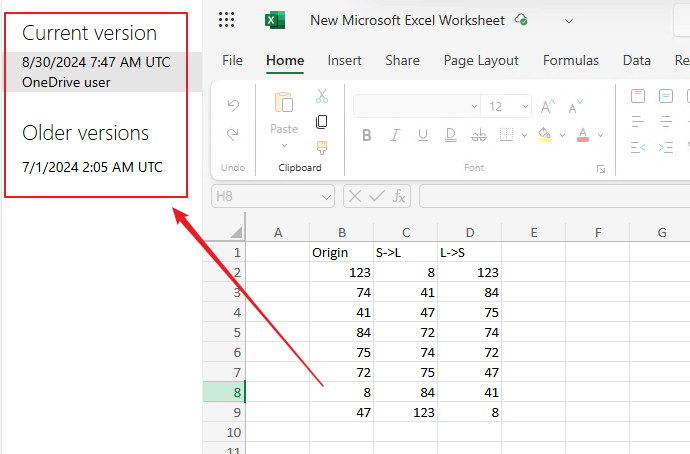This screenshot has width=690, height=454.
Task: Open the older version 7/1/2024 2:05 AM
Action: tap(92, 167)
